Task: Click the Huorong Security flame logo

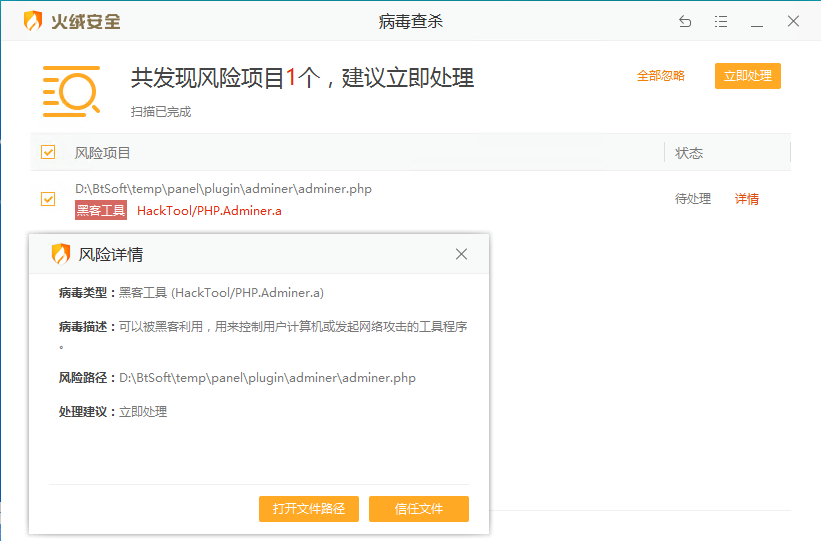Action: click(x=33, y=21)
